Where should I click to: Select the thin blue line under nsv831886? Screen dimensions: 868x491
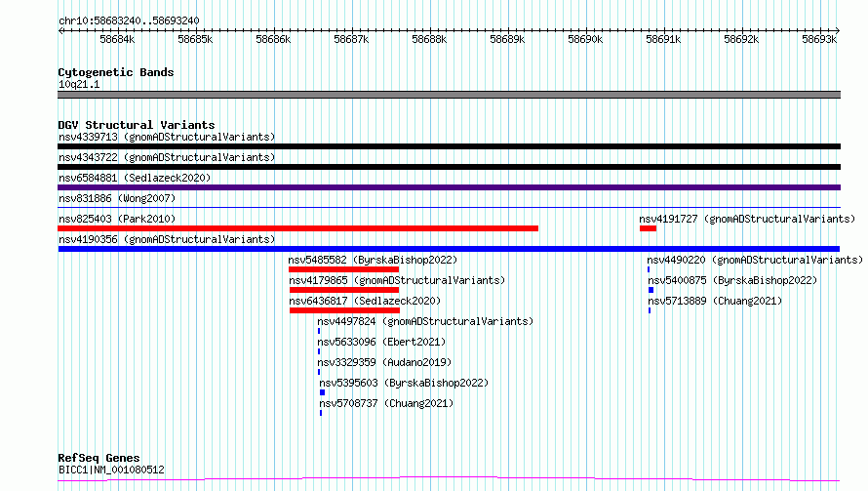tap(449, 208)
